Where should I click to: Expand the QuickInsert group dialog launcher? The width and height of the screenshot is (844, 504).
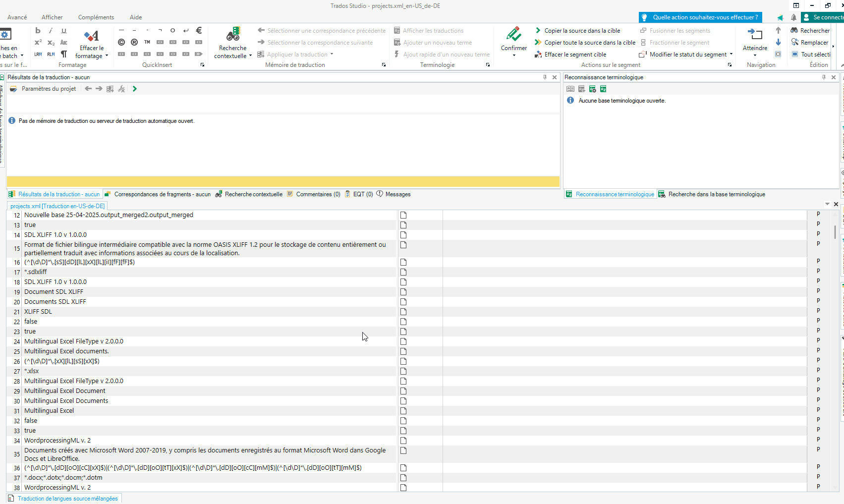point(202,65)
